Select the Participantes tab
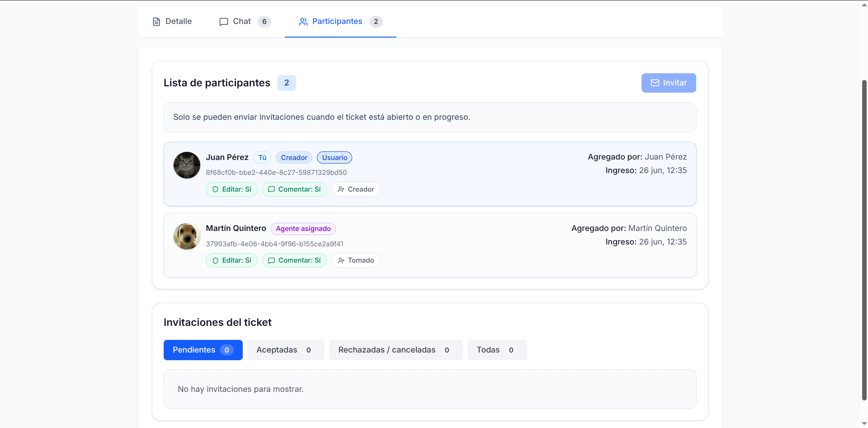This screenshot has height=428, width=868. pos(340,22)
